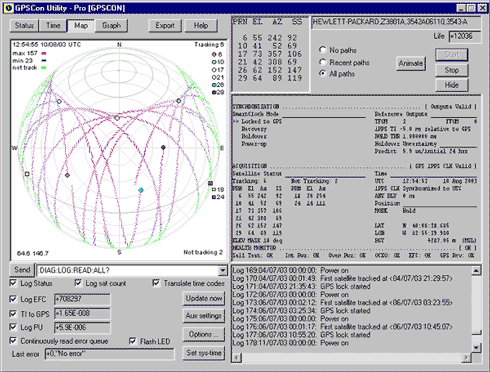Viewport: 490px width, 372px height.
Task: Click the Animate button
Action: pyautogui.click(x=411, y=63)
